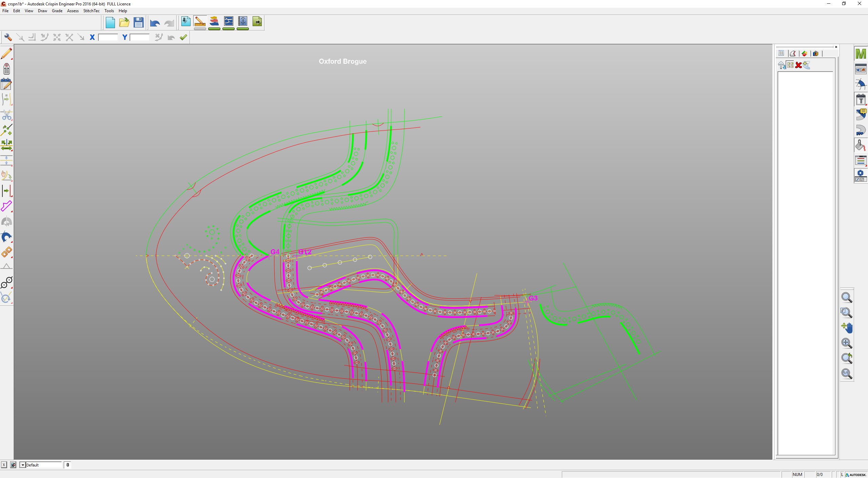Screen dimensions: 868x478
Task: Click the wrench settings icon
Action: click(8, 37)
